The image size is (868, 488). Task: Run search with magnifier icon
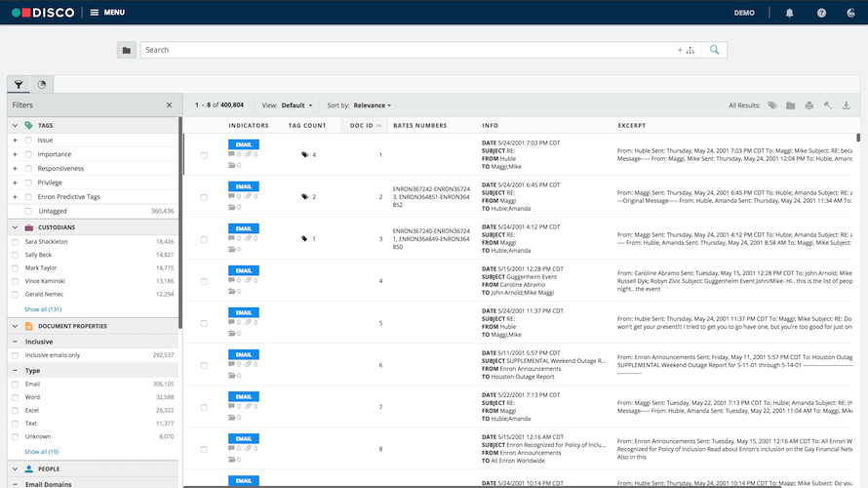[714, 50]
